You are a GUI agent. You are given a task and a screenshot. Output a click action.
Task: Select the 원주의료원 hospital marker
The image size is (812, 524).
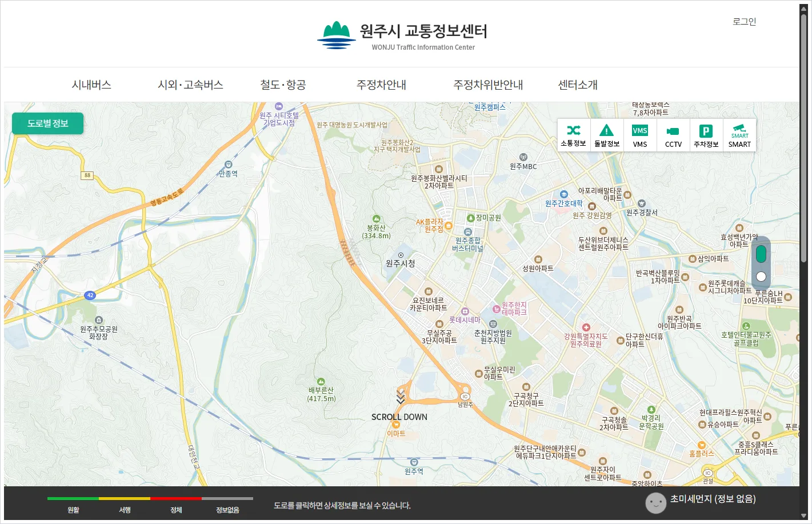(586, 327)
